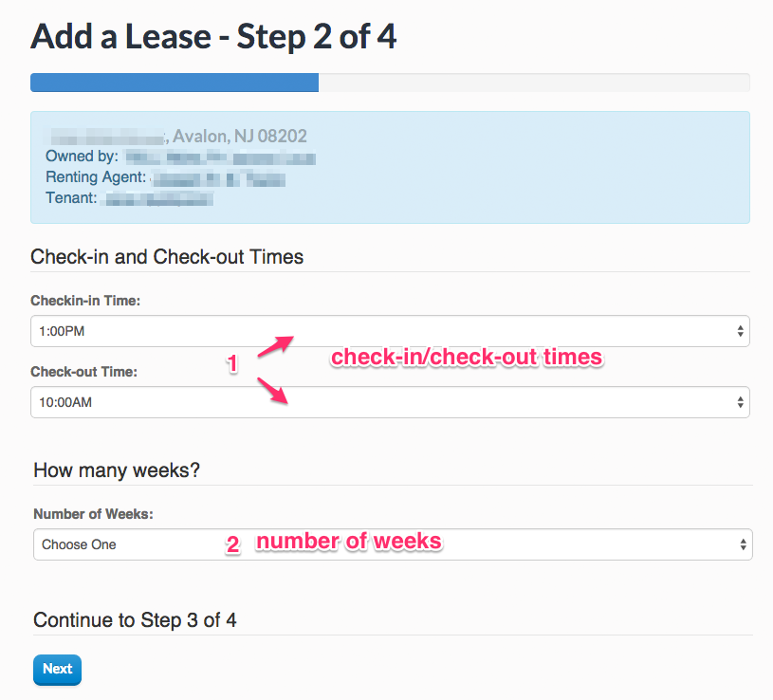Click the up-down arrows on the check-out time select
The height and width of the screenshot is (700, 773).
click(x=740, y=402)
